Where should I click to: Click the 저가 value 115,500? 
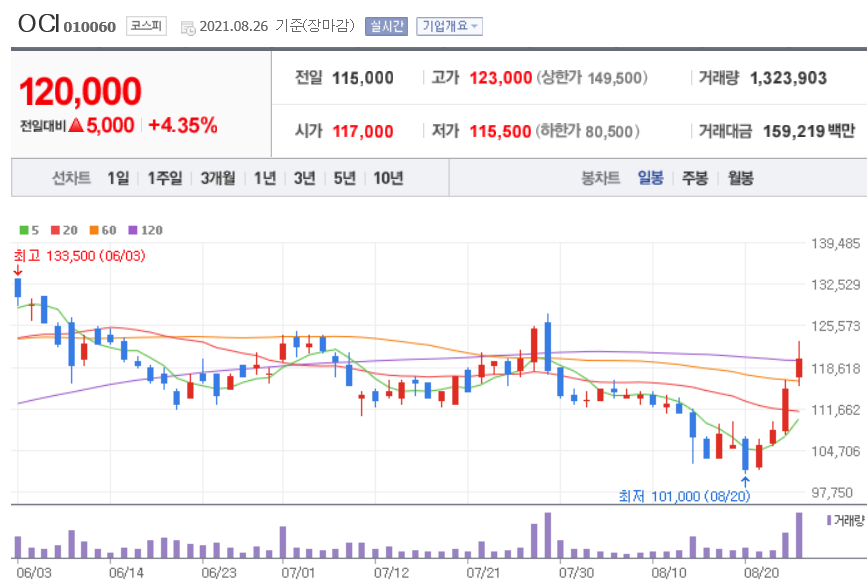[x=500, y=132]
